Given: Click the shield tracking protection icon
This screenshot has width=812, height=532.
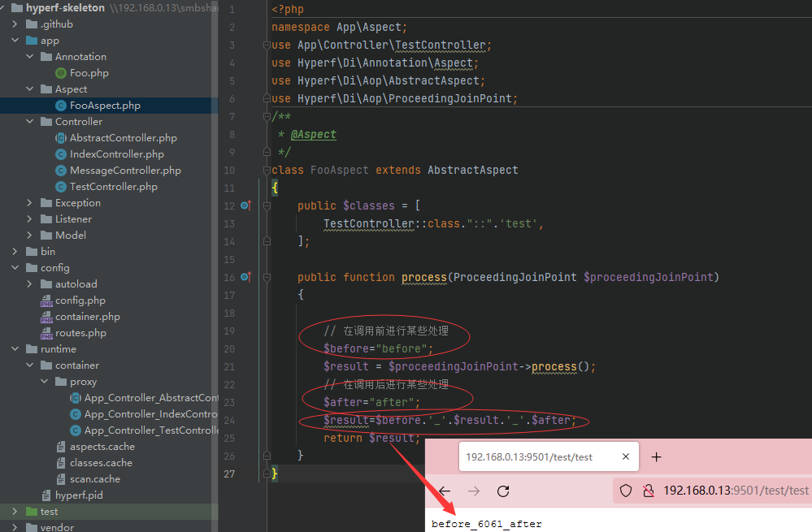Looking at the screenshot, I should coord(626,491).
